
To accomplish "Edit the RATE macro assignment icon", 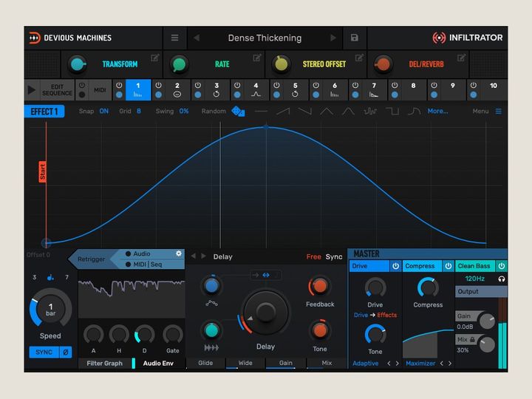I will click(x=257, y=58).
